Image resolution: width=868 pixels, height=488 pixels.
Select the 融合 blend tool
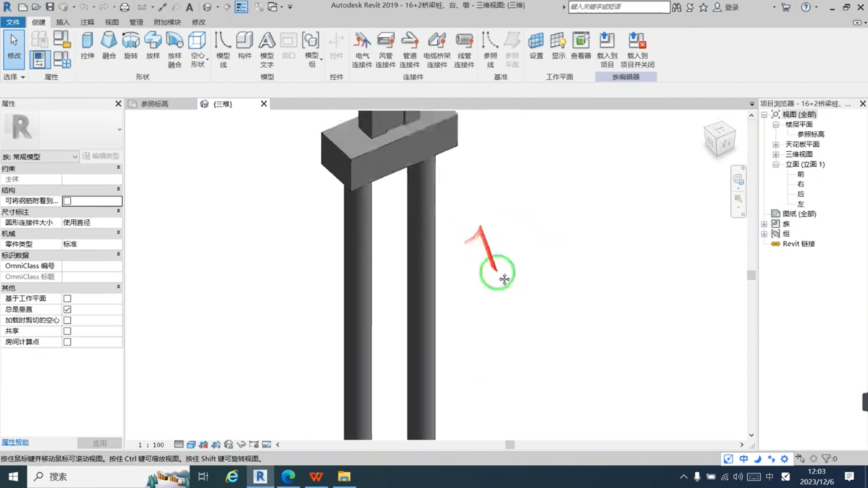tap(109, 46)
